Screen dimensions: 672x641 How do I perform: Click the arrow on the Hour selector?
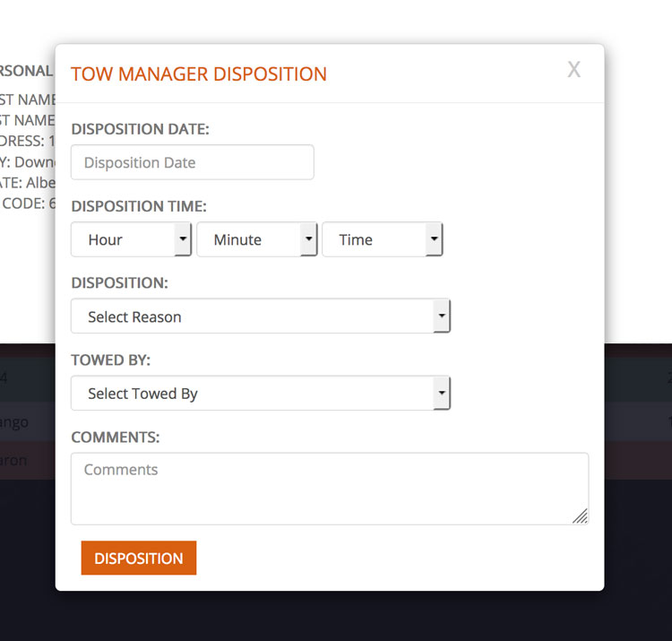coord(183,239)
